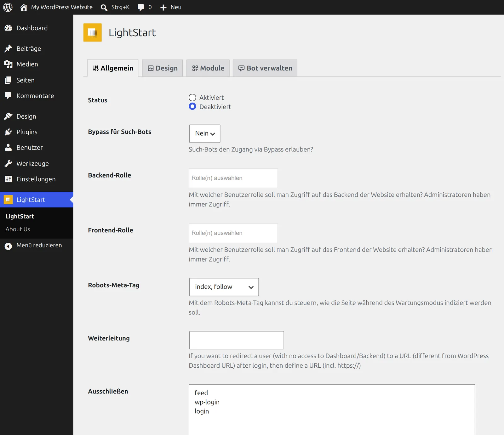Switch to the Allgemein tab

coord(113,68)
